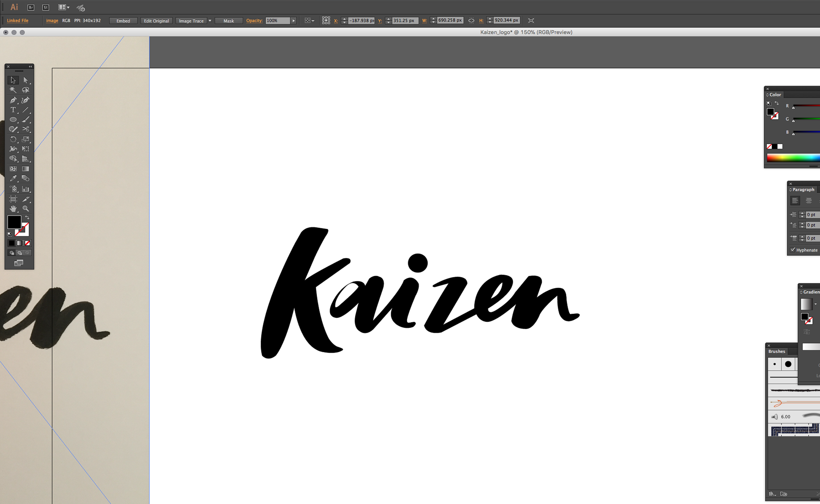Screen dimensions: 820x504
Task: Swap fill and stroke in toolbox
Action: 27,217
